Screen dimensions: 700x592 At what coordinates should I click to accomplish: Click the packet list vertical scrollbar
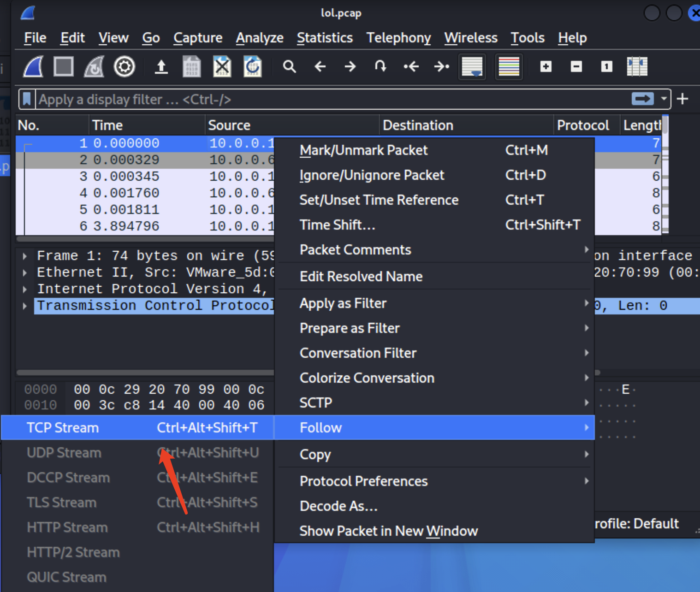point(665,184)
